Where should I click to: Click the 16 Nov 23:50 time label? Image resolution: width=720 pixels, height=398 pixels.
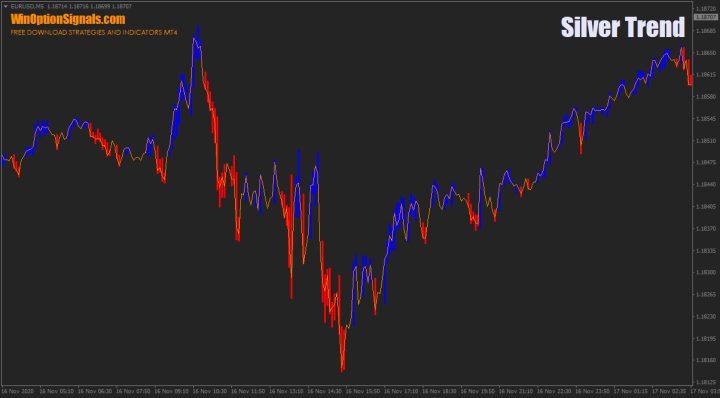(x=593, y=392)
